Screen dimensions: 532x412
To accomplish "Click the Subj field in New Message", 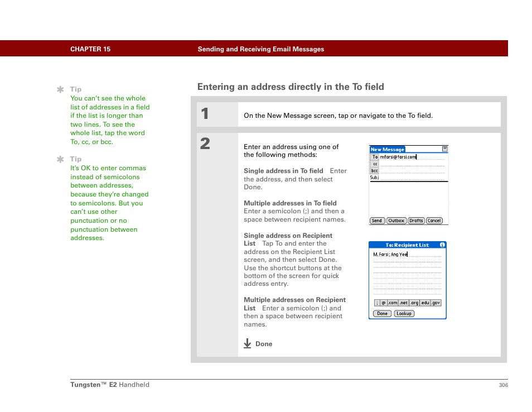I will [412, 178].
